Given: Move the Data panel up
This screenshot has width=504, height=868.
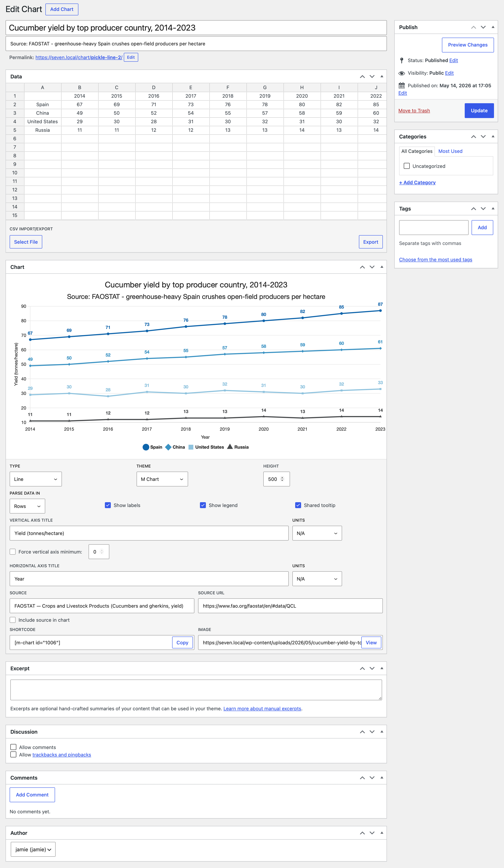Looking at the screenshot, I should [x=362, y=77].
